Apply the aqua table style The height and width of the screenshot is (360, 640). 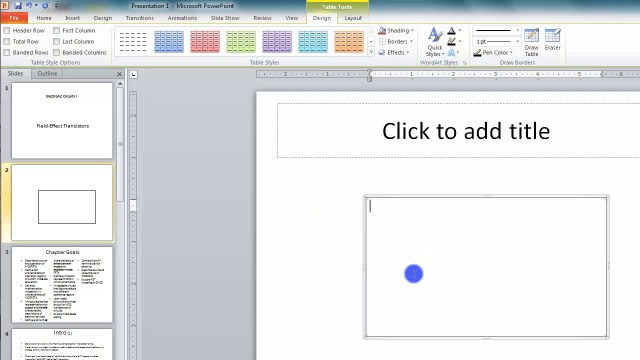coord(313,42)
